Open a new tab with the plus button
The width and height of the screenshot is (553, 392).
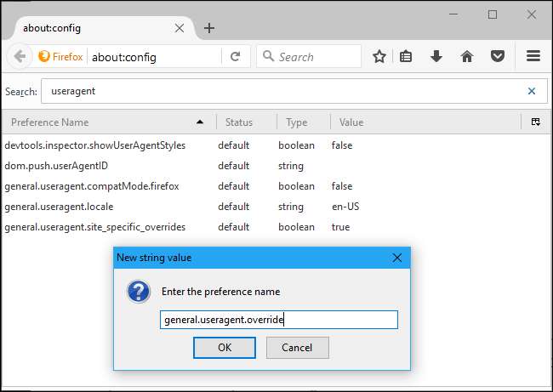pos(209,27)
